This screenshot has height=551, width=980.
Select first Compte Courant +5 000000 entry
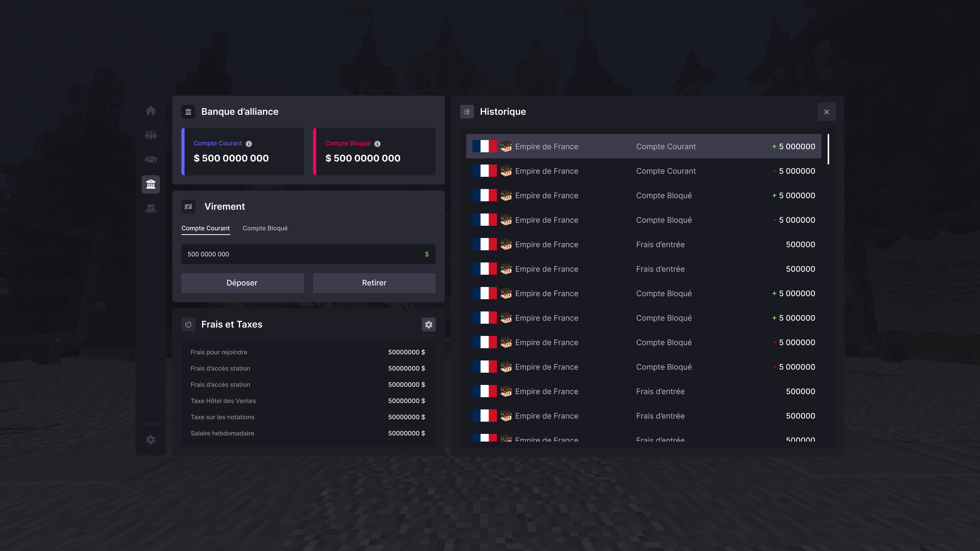coord(643,147)
